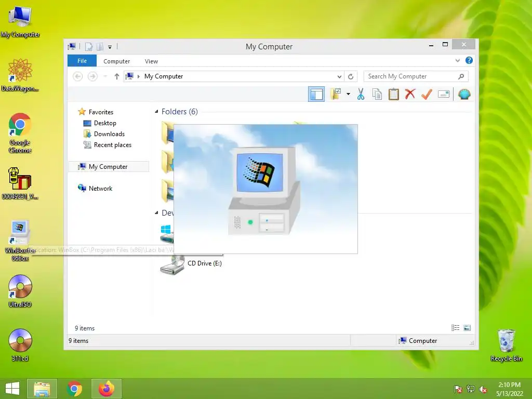532x399 pixels.
Task: Click the Refresh button in address bar
Action: pos(351,77)
